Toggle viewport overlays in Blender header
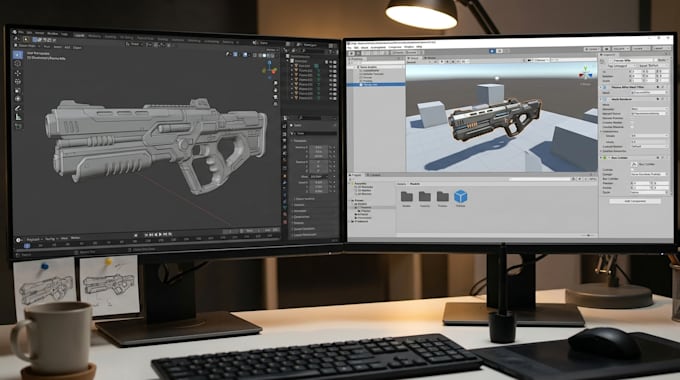Viewport: 680px width, 380px height. [x=245, y=55]
